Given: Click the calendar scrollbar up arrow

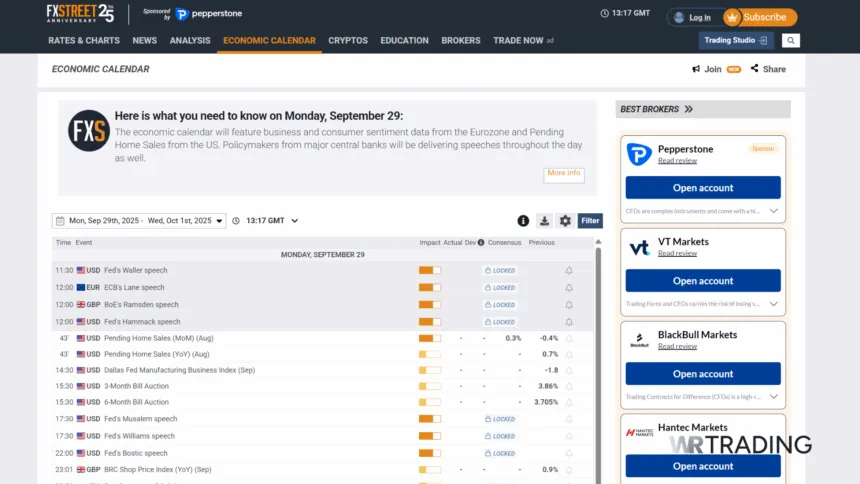Looking at the screenshot, I should click(598, 242).
